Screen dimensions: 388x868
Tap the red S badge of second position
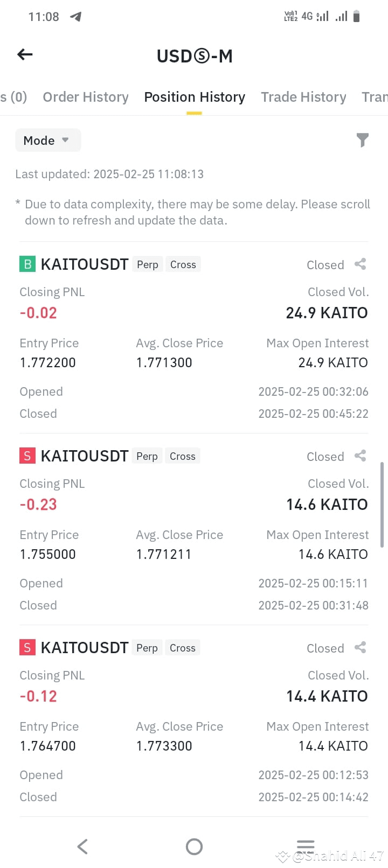coord(27,456)
